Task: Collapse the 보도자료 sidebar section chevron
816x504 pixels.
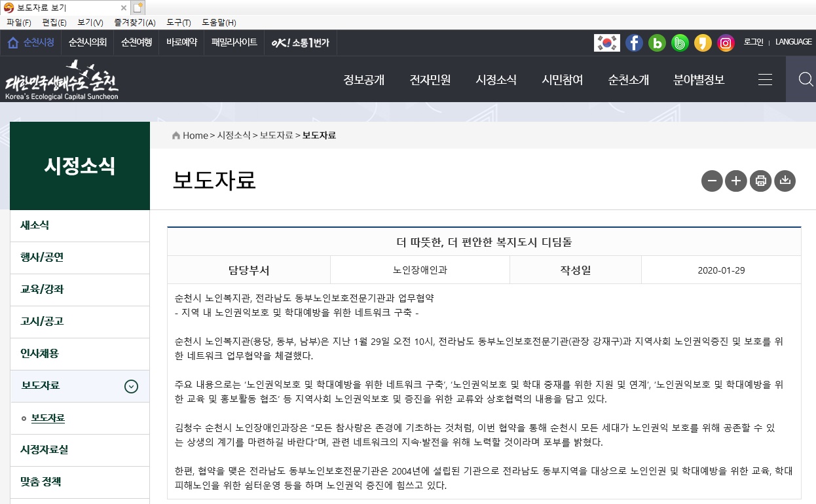Action: (132, 386)
